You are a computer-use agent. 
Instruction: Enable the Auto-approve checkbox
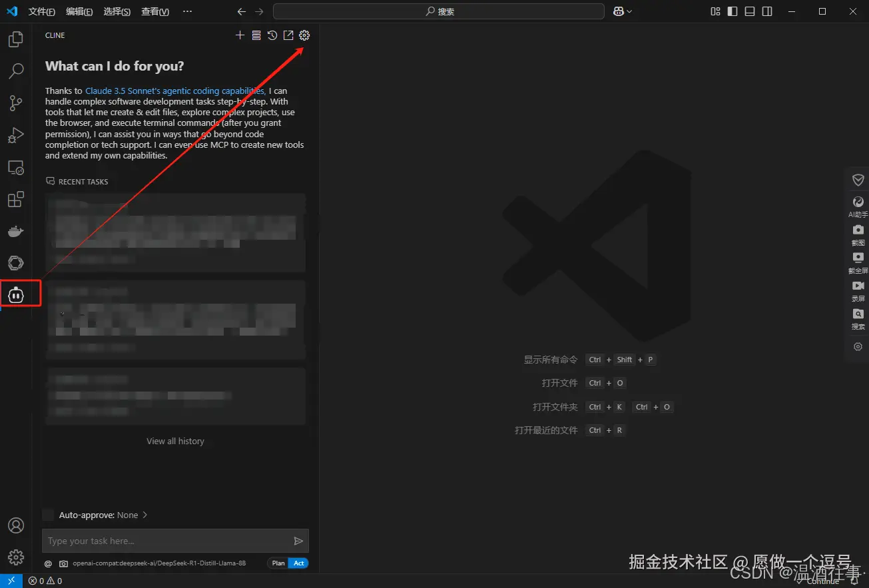(x=47, y=514)
